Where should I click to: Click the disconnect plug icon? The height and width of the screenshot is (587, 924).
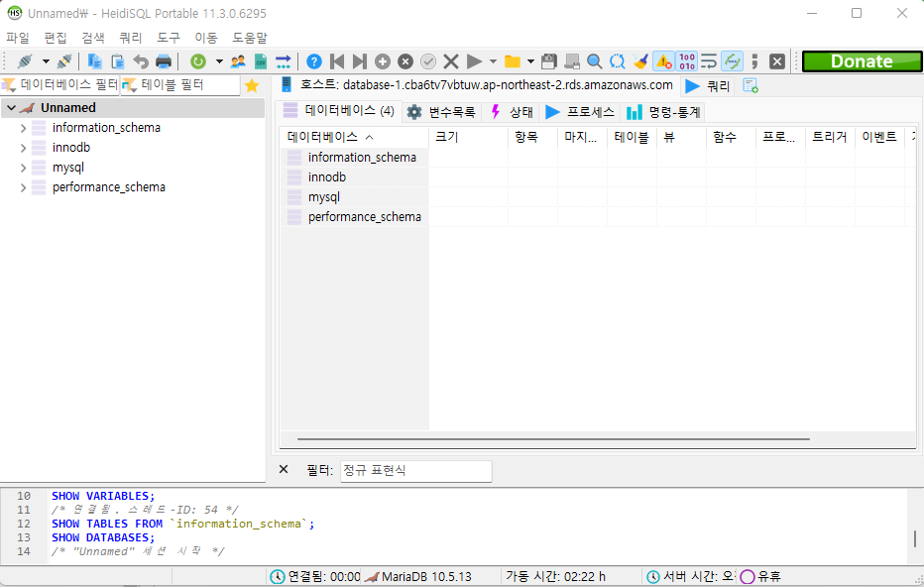pos(64,61)
